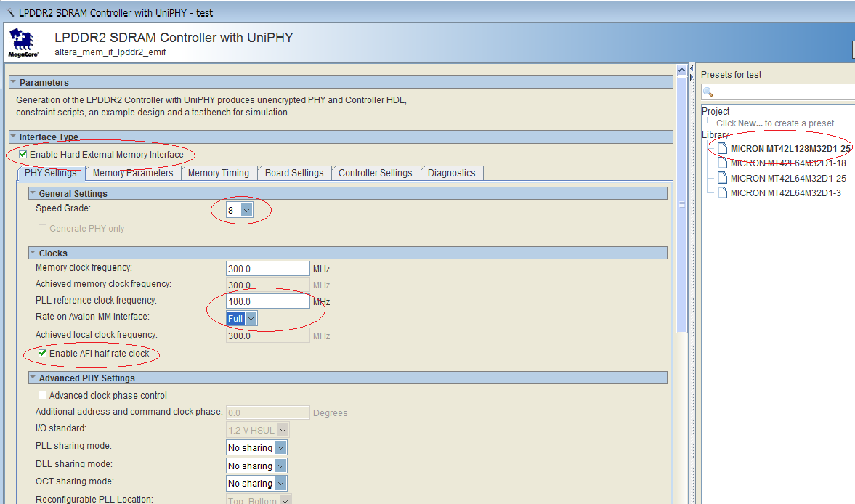Click the PLL reference clock frequency field
The height and width of the screenshot is (504, 855).
click(x=268, y=301)
